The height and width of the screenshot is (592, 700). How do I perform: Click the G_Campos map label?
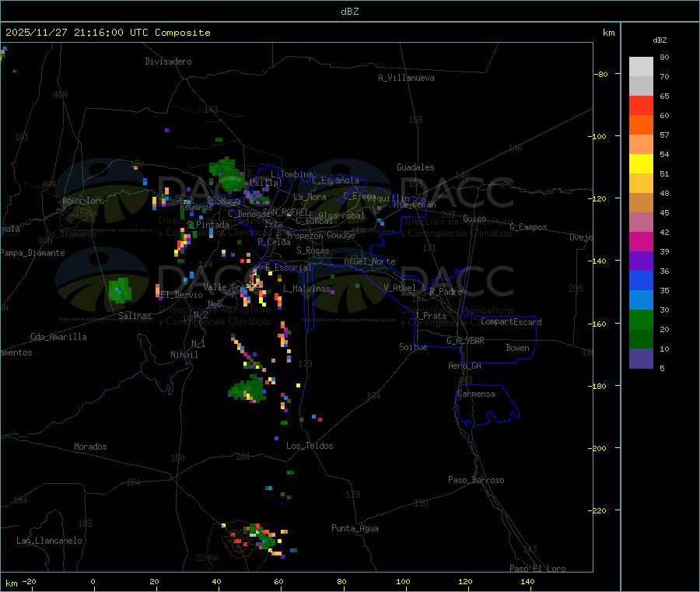(x=529, y=227)
